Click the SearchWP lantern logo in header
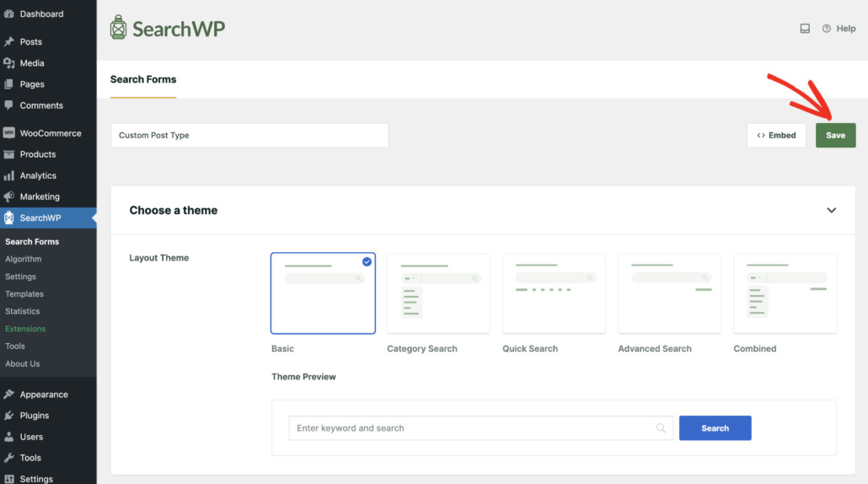Screen dimensions: 868x484 (x=118, y=27)
